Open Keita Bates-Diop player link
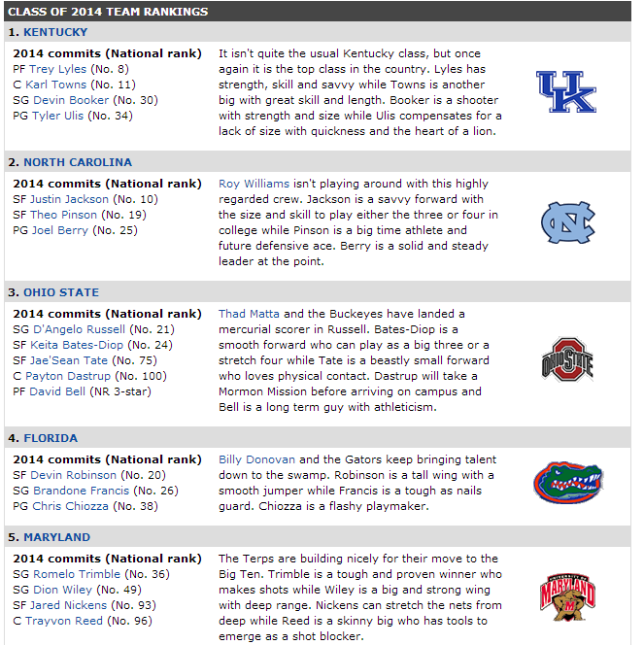644x645 pixels. 77,345
